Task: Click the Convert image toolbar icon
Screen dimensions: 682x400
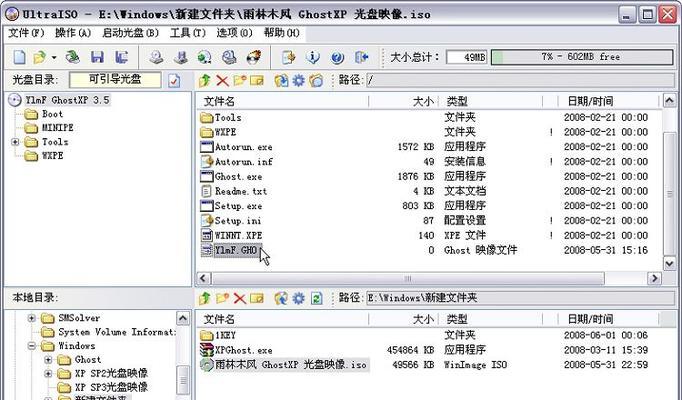Action: click(204, 57)
